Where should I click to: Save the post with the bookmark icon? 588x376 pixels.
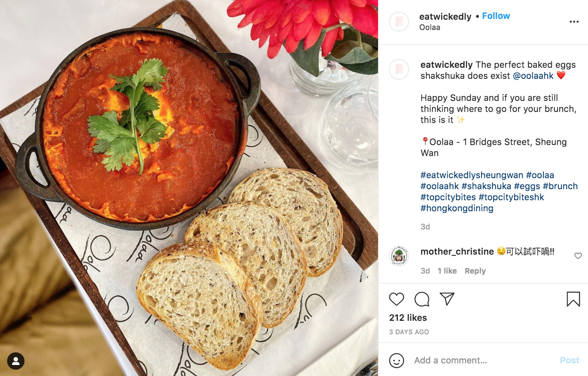tap(573, 299)
